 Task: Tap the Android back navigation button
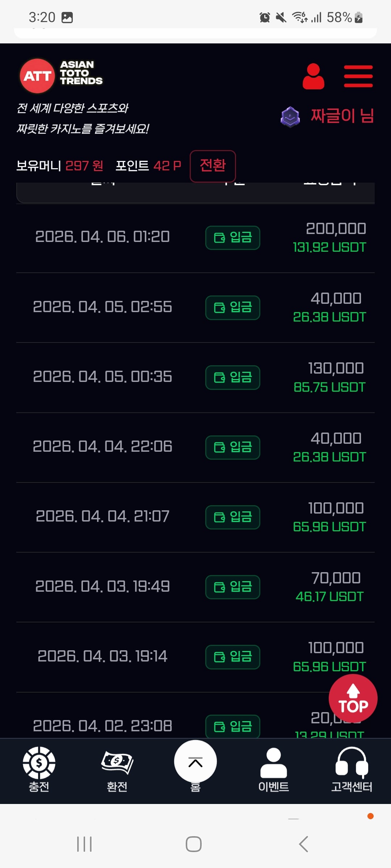point(303,844)
